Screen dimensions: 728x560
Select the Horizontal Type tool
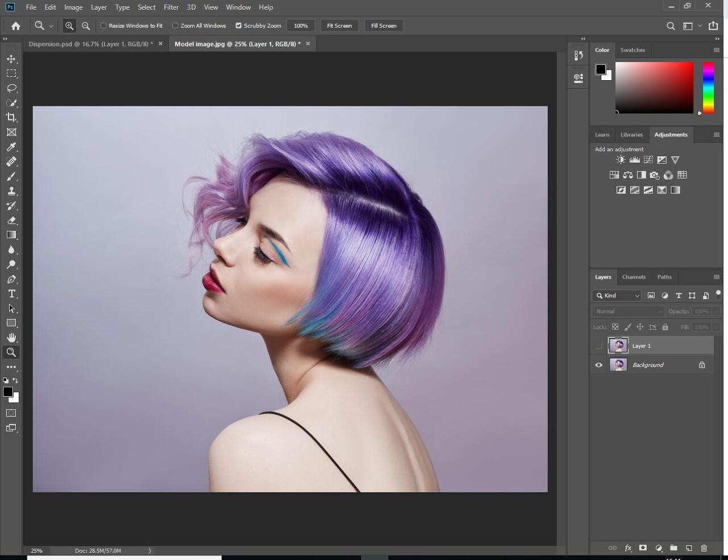tap(11, 294)
